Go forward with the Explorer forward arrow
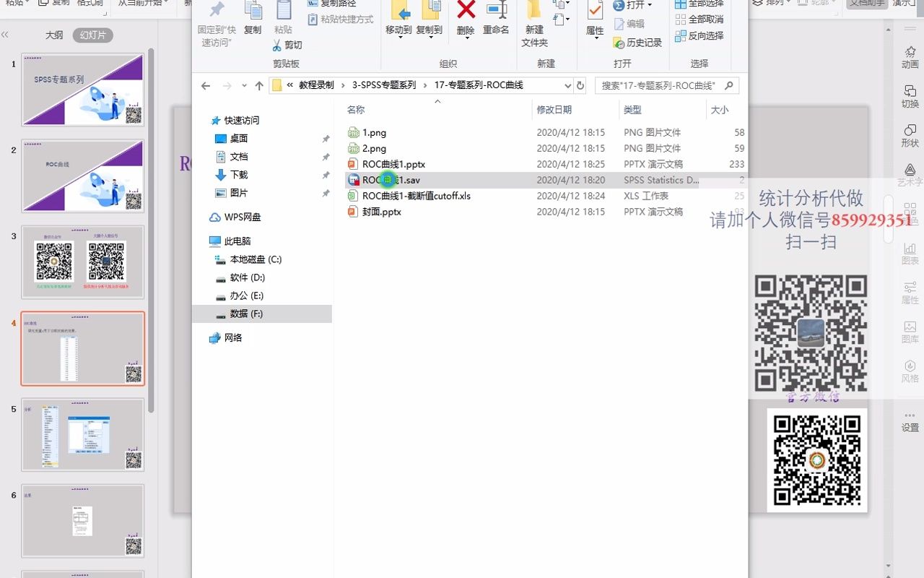This screenshot has width=924, height=578. (227, 85)
